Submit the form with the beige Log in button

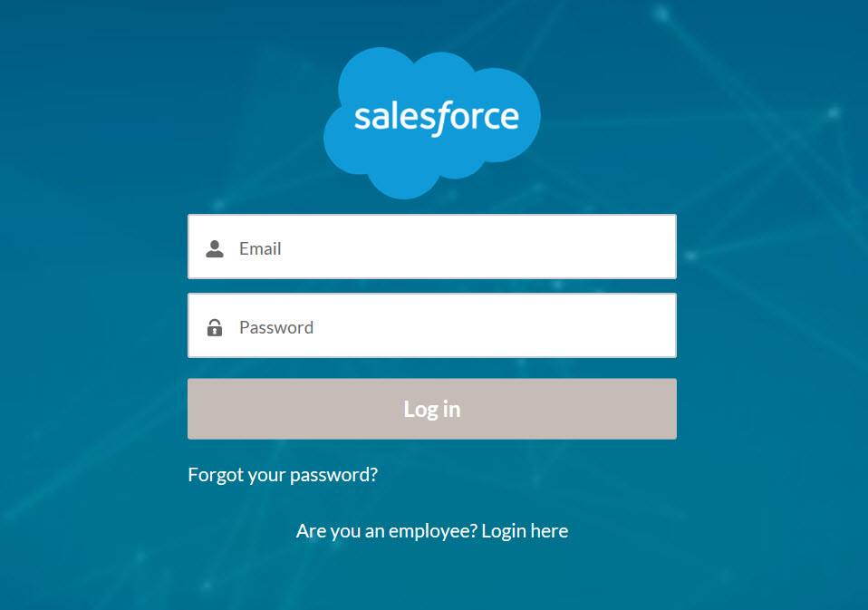click(431, 409)
